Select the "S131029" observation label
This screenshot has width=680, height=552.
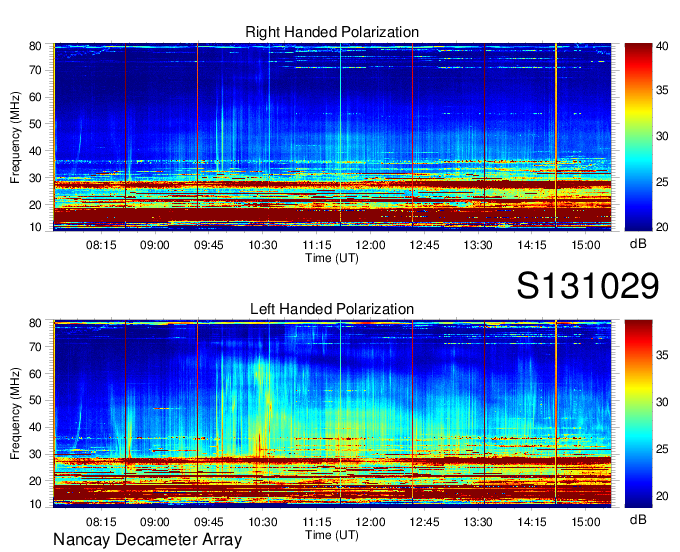pyautogui.click(x=588, y=285)
